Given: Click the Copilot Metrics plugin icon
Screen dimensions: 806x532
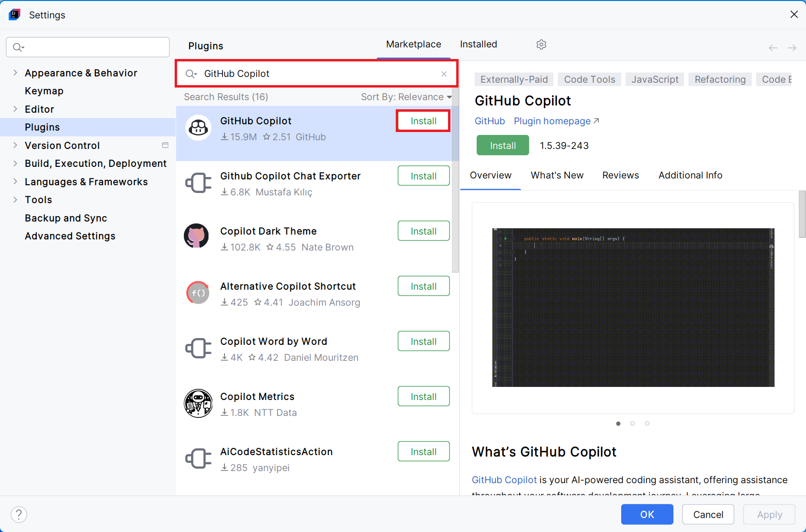Looking at the screenshot, I should pos(198,403).
